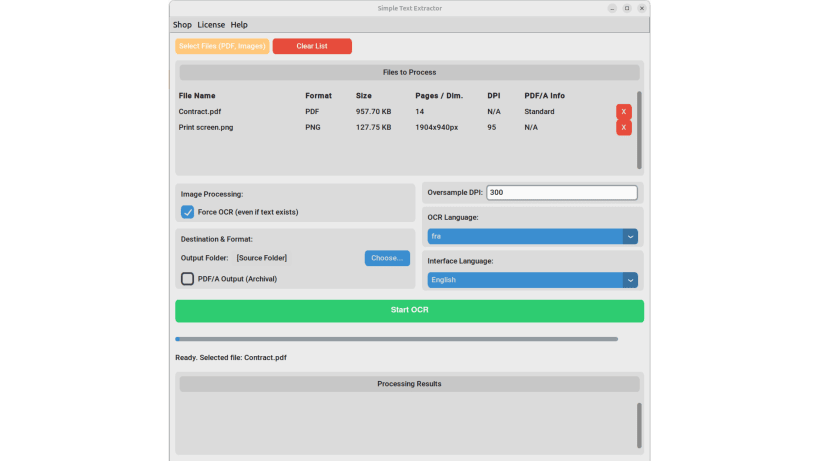This screenshot has height=461, width=819.
Task: Minimize the Simple Text Extractor window
Action: click(x=612, y=8)
